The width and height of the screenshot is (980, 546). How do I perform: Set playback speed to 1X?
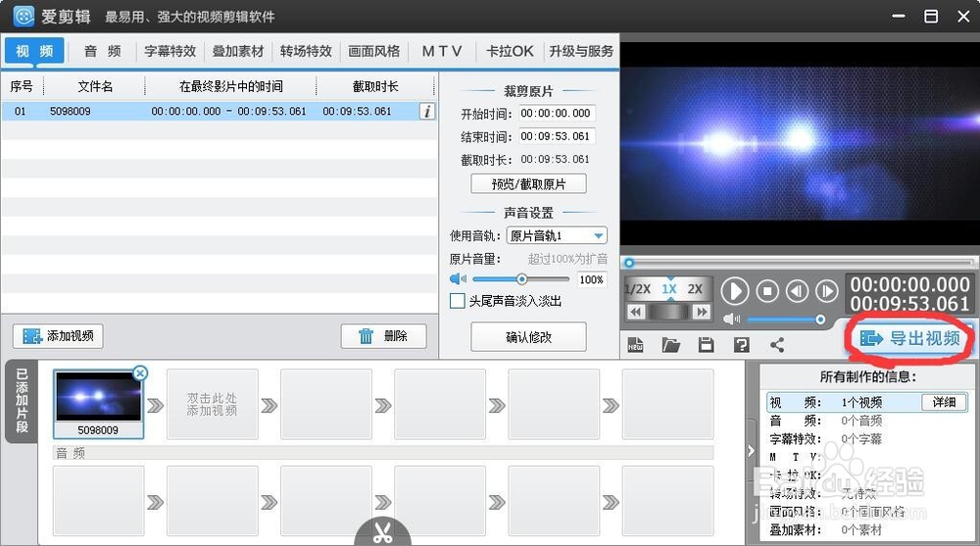pyautogui.click(x=668, y=289)
